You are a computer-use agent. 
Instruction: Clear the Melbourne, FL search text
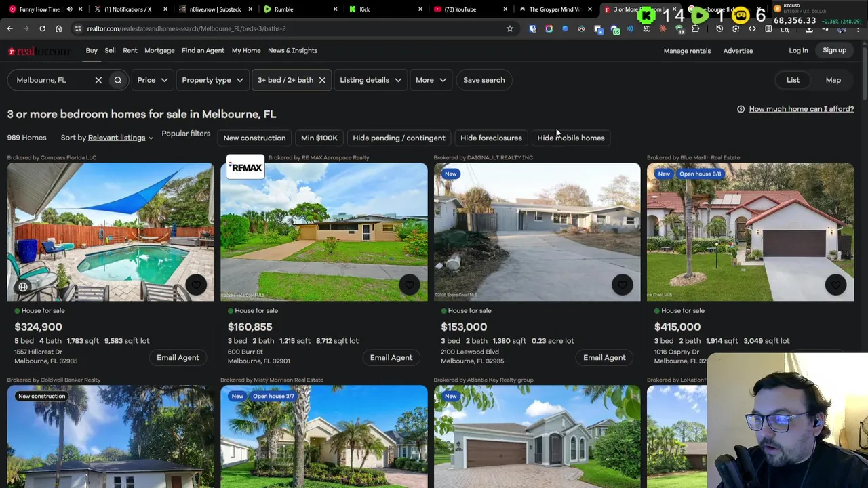click(98, 80)
